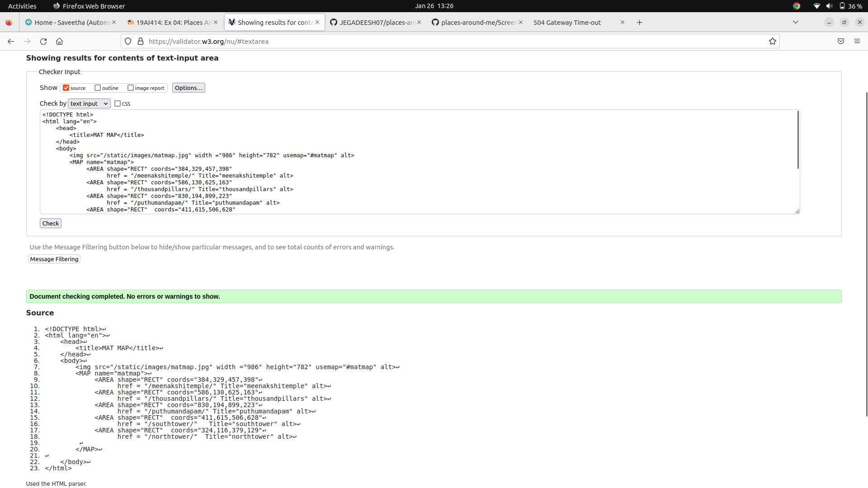Toggle the CSS checkbox
This screenshot has width=868, height=488.
click(118, 103)
